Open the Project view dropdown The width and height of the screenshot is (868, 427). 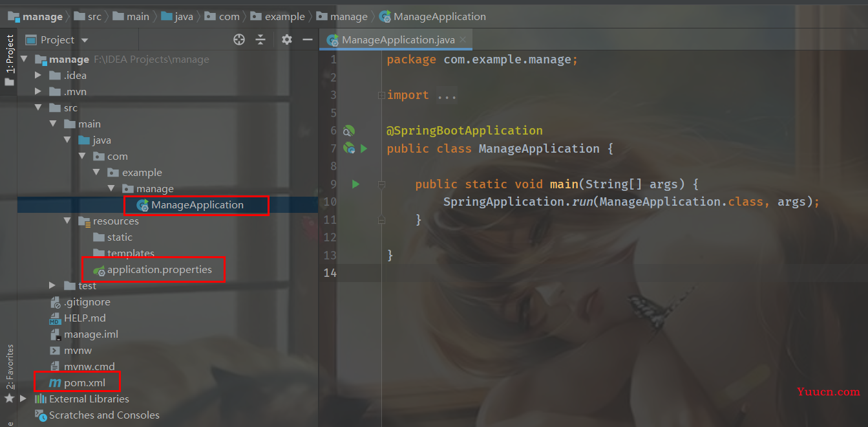coord(85,40)
